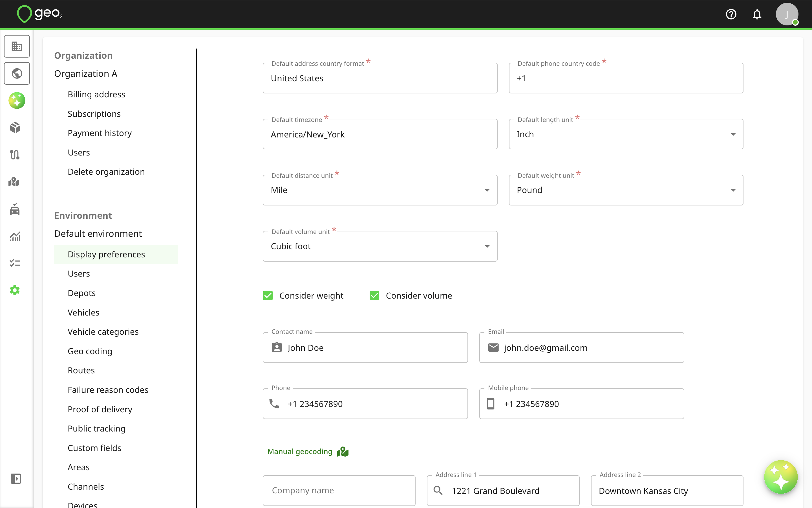
Task: Open Proof of delivery in the menu
Action: (x=100, y=409)
